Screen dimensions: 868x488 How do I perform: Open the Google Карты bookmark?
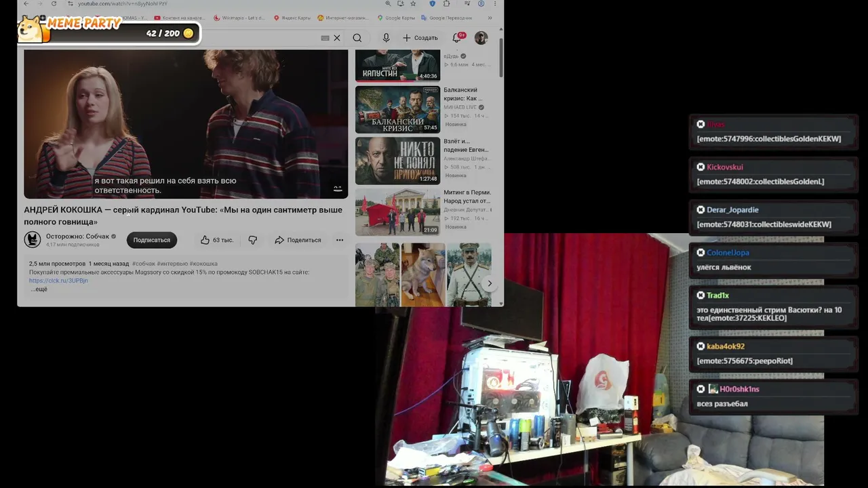coord(396,18)
